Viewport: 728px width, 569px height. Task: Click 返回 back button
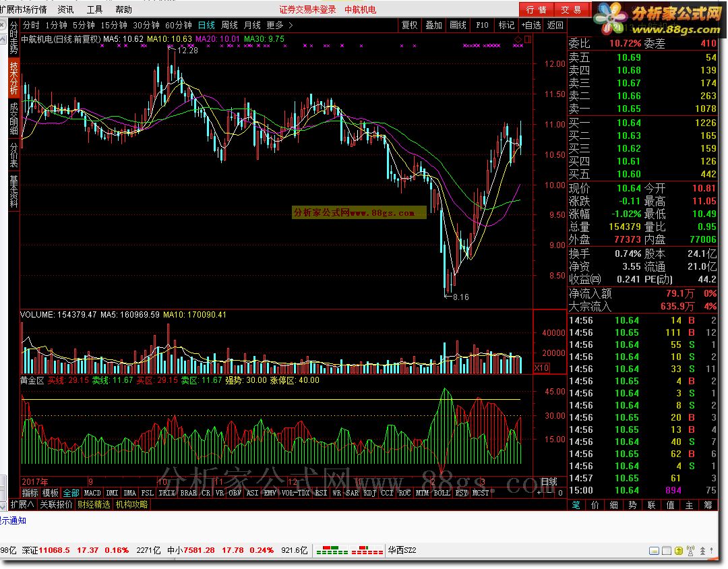click(x=555, y=25)
